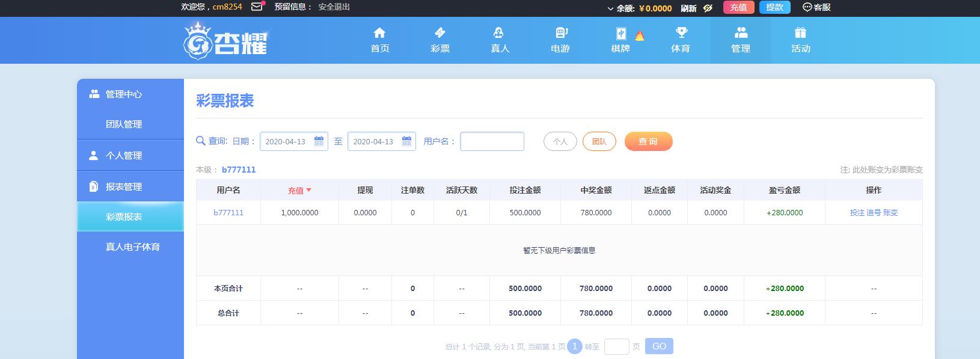Click the orange 查询 search button
This screenshot has height=359, width=980.
point(648,141)
